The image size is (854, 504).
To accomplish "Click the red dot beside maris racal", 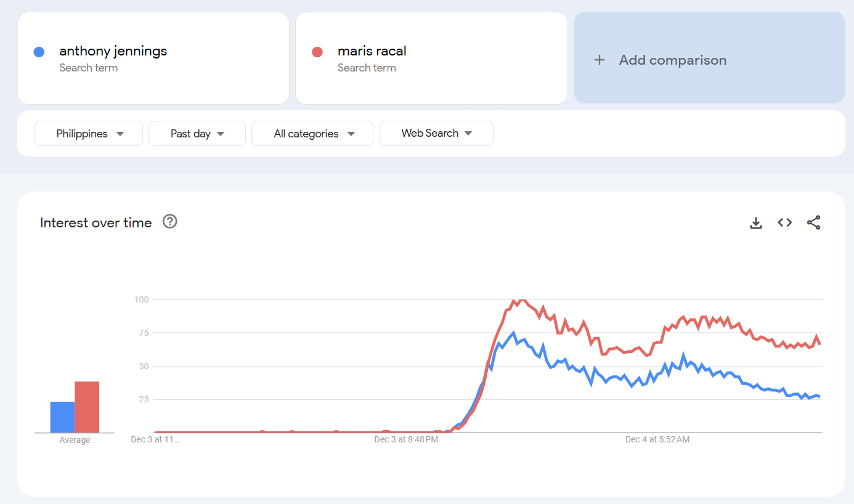I will point(317,52).
